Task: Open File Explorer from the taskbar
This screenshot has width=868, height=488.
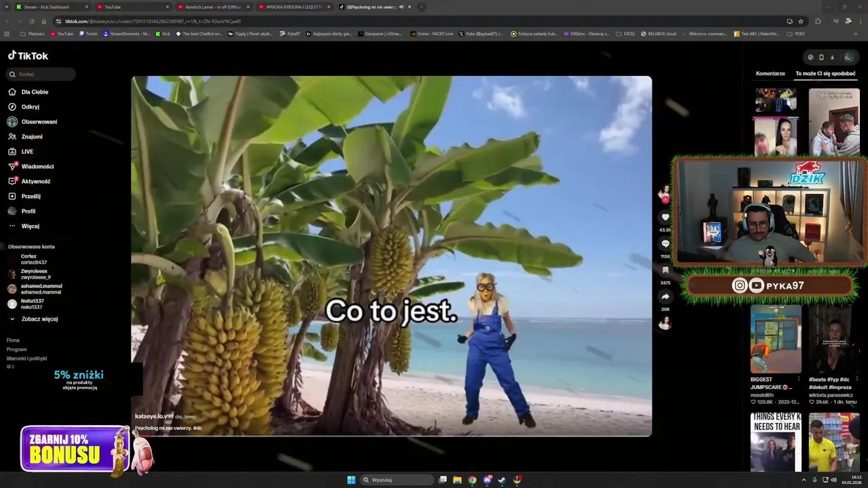Action: click(457, 480)
